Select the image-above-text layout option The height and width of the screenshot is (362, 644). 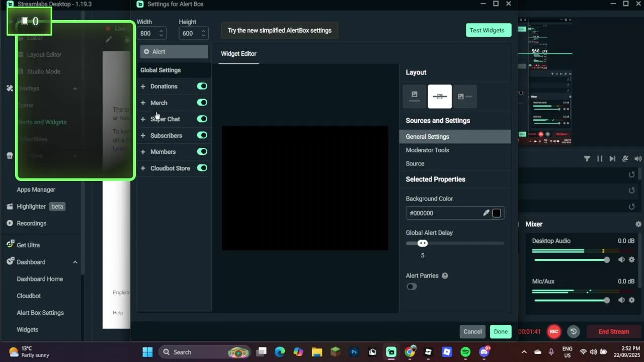tap(415, 96)
